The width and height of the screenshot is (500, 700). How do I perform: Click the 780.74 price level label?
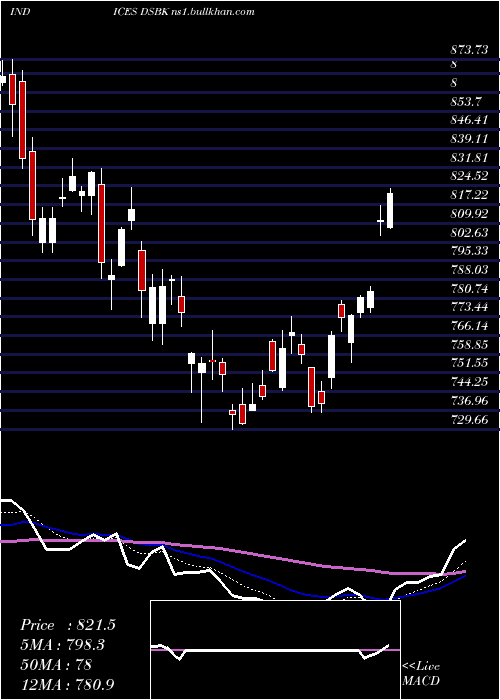(469, 289)
